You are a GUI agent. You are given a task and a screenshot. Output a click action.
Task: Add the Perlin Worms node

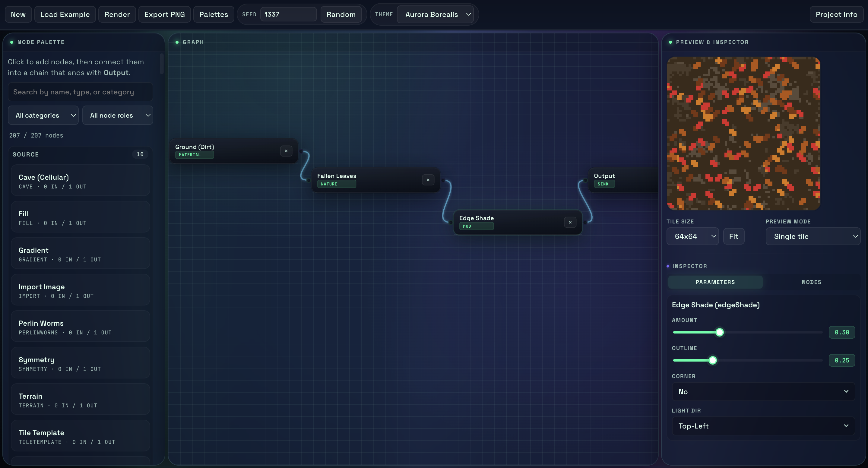(80, 327)
